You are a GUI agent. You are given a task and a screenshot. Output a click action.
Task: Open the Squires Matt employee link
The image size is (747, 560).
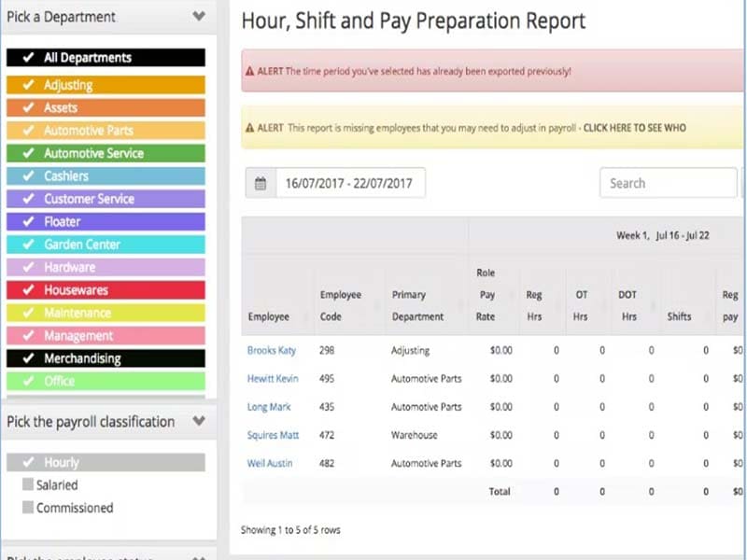coord(275,435)
